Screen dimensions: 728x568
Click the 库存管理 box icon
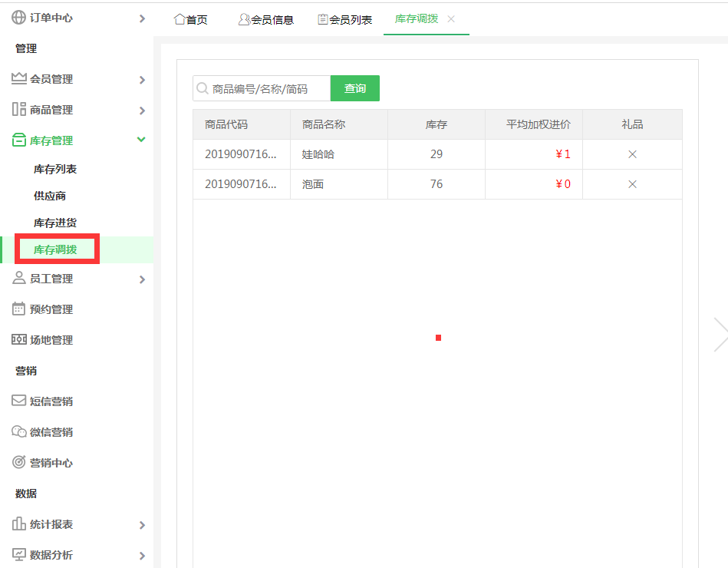(x=18, y=140)
